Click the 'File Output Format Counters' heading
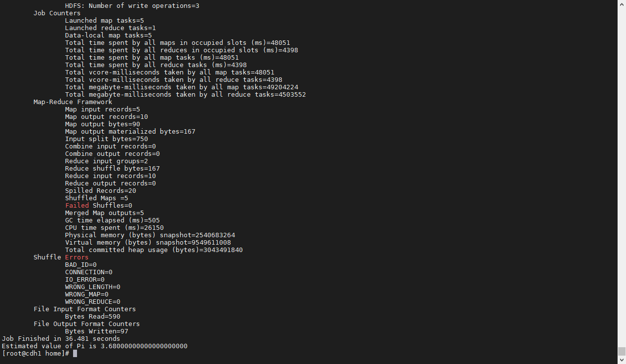Screen dimensions: 626x364 (x=87, y=324)
